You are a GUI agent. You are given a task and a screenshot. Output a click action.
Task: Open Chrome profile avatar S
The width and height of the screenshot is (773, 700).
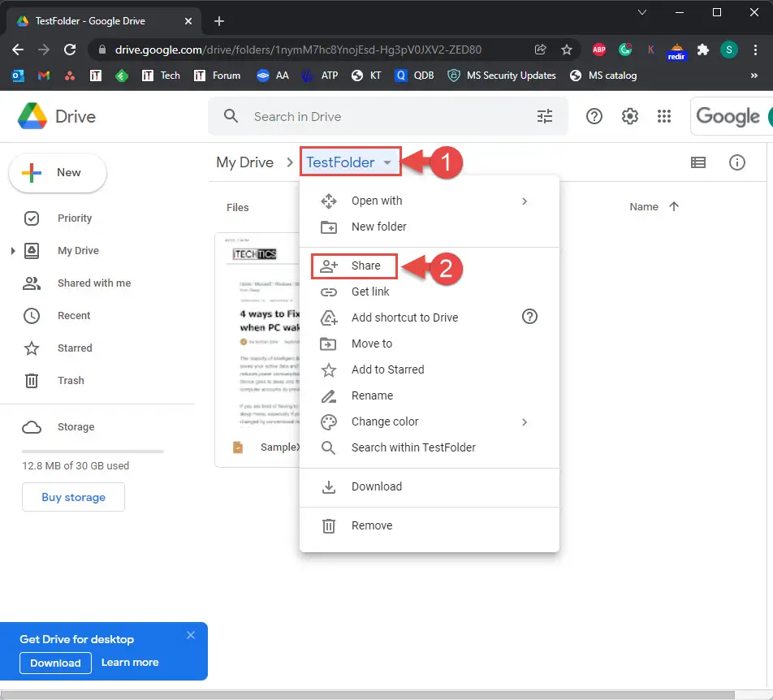[728, 50]
